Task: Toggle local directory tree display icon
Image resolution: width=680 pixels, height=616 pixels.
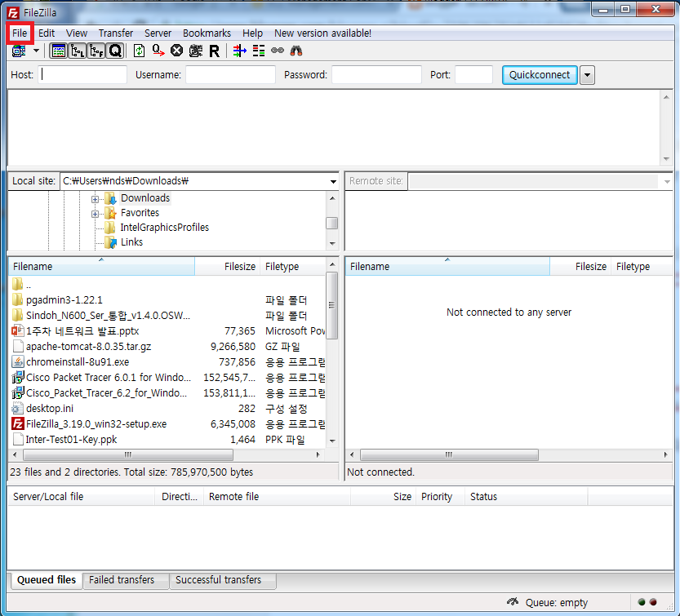Action: point(78,51)
